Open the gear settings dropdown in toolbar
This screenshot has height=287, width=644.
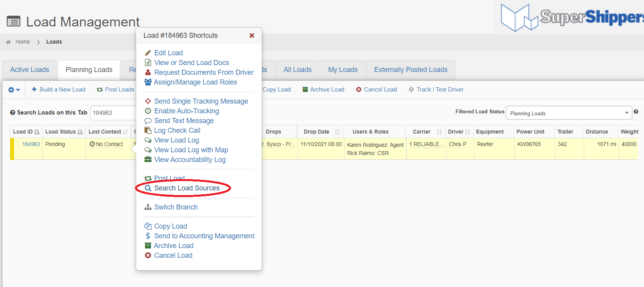pyautogui.click(x=14, y=90)
